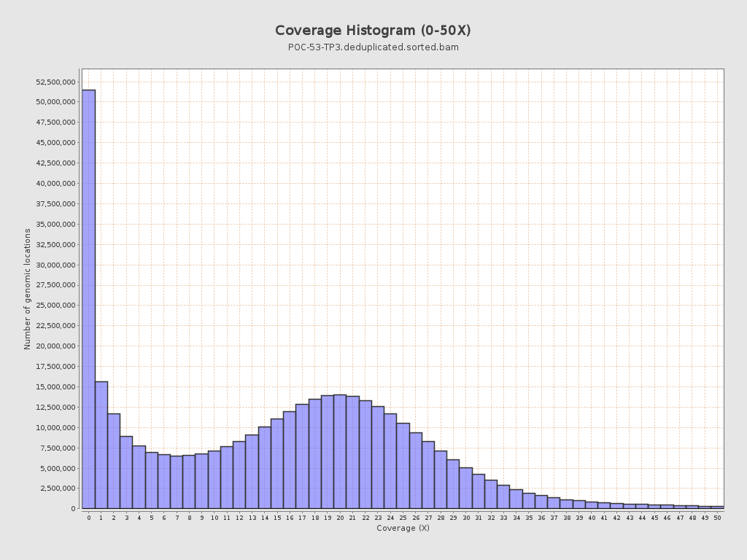Select the histogram bar at coverage 20
Screen dimensions: 747x560
340,452
